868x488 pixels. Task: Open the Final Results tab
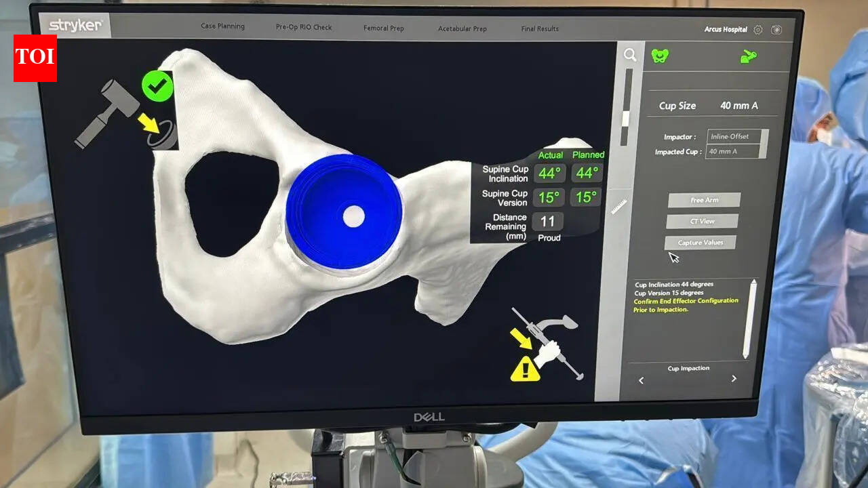pos(540,29)
